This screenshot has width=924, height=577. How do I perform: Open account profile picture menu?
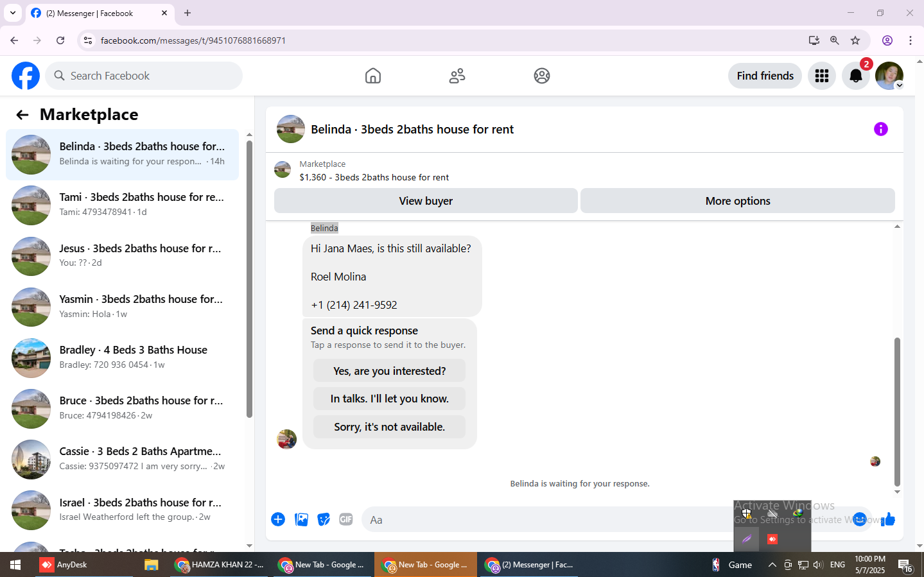(889, 76)
